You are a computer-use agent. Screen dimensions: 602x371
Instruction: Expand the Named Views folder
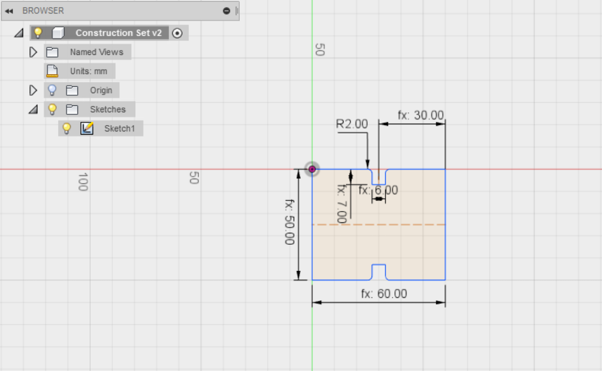(x=33, y=52)
